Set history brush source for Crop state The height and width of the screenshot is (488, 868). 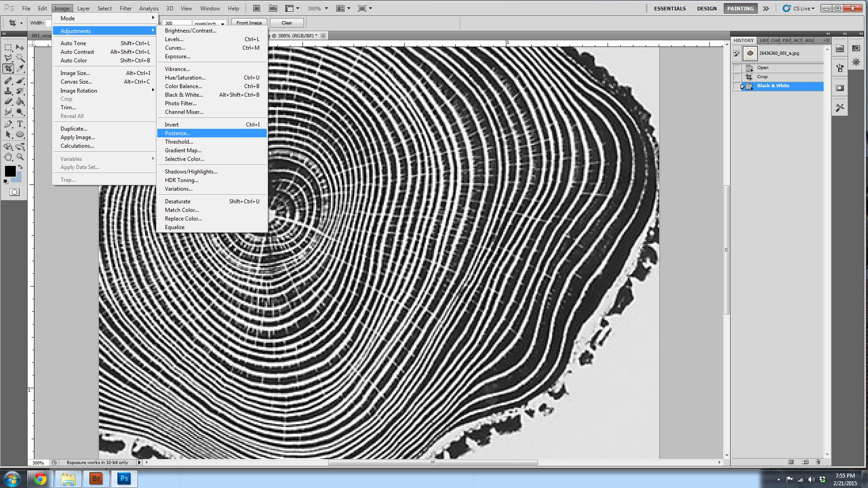coord(737,77)
